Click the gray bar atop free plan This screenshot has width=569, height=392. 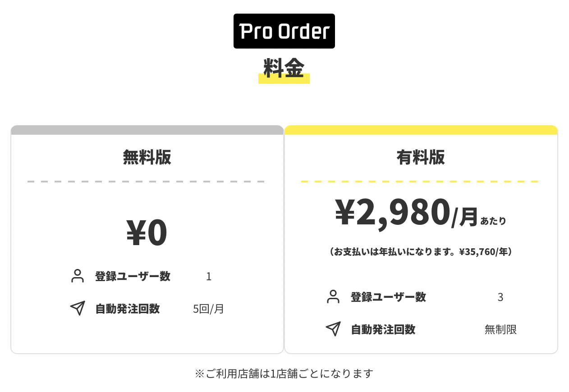click(147, 130)
